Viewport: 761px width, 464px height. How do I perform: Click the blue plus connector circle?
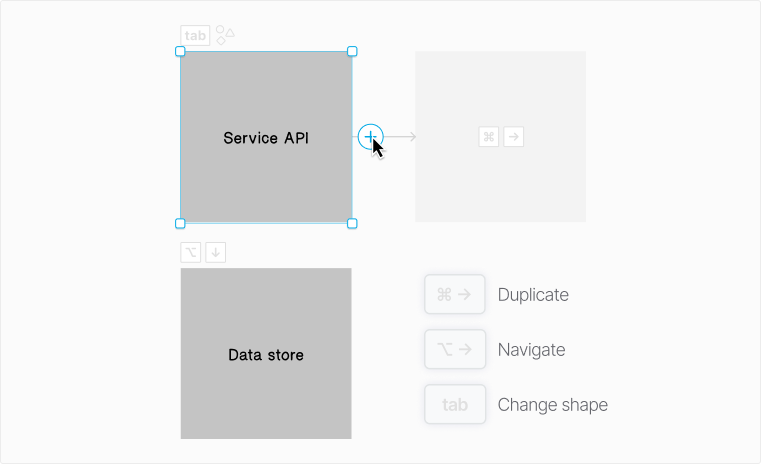pos(370,137)
